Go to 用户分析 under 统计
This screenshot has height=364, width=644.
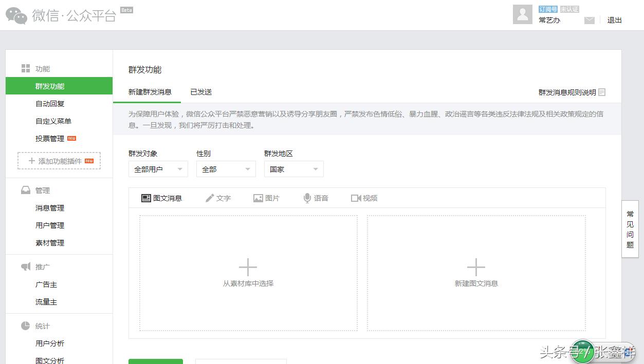[50, 343]
